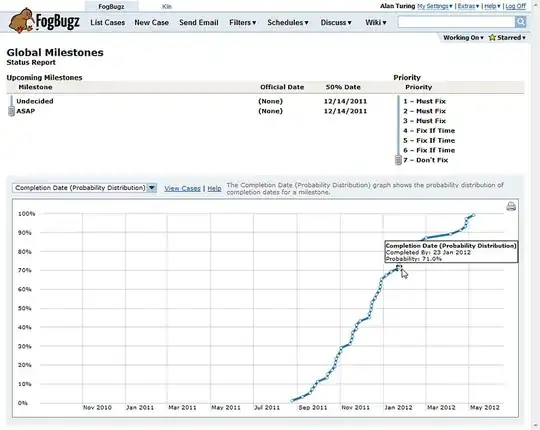Image resolution: width=540 pixels, height=430 pixels.
Task: Click the FogBugz kiwi logo
Action: click(x=44, y=21)
